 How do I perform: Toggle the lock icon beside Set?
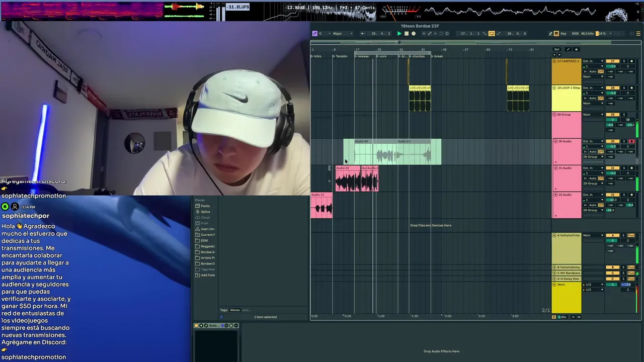pyautogui.click(x=576, y=49)
